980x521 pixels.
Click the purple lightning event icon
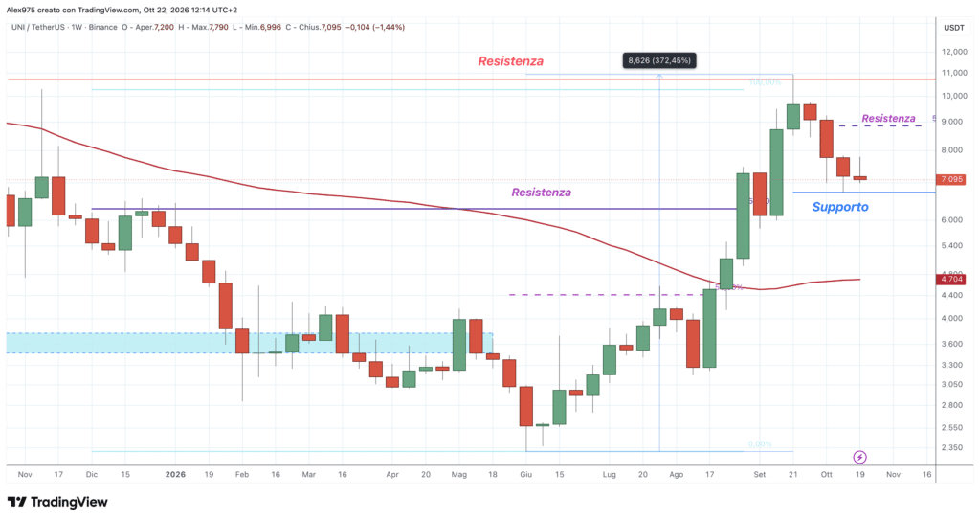(x=860, y=457)
